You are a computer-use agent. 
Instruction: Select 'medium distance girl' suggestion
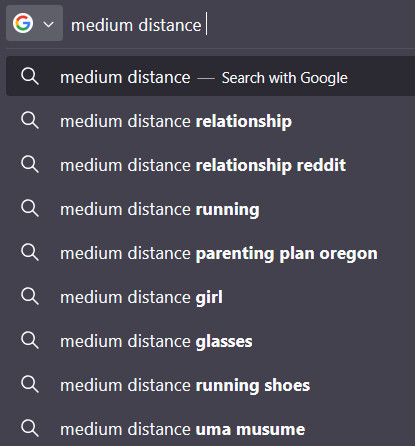pyautogui.click(x=210, y=297)
